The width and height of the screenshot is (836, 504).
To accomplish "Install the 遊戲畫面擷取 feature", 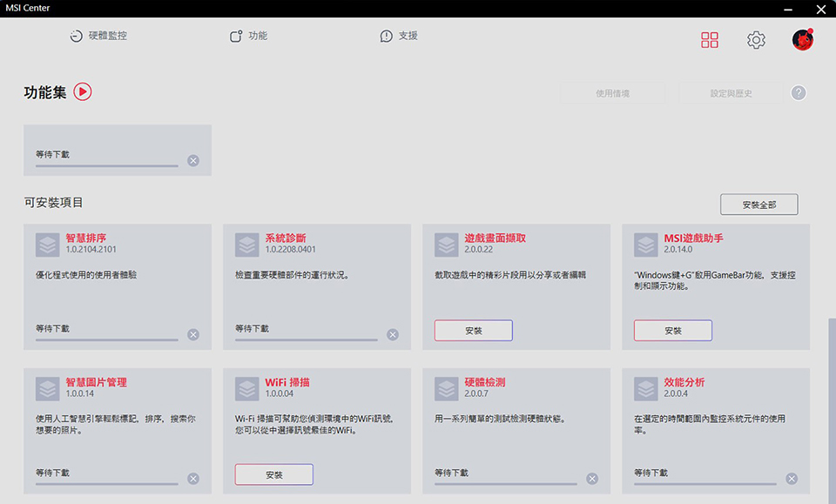I will 474,330.
